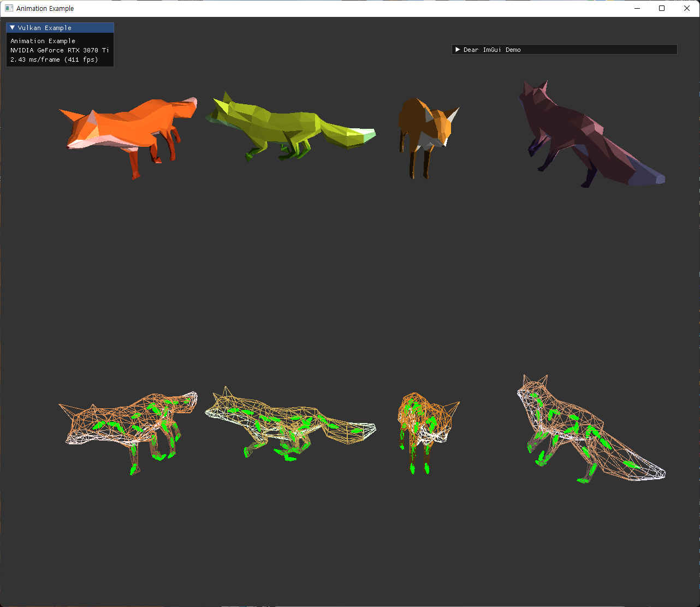Screen dimensions: 700x607
Task: Select the 'Animation Example' window title text
Action: [45, 9]
